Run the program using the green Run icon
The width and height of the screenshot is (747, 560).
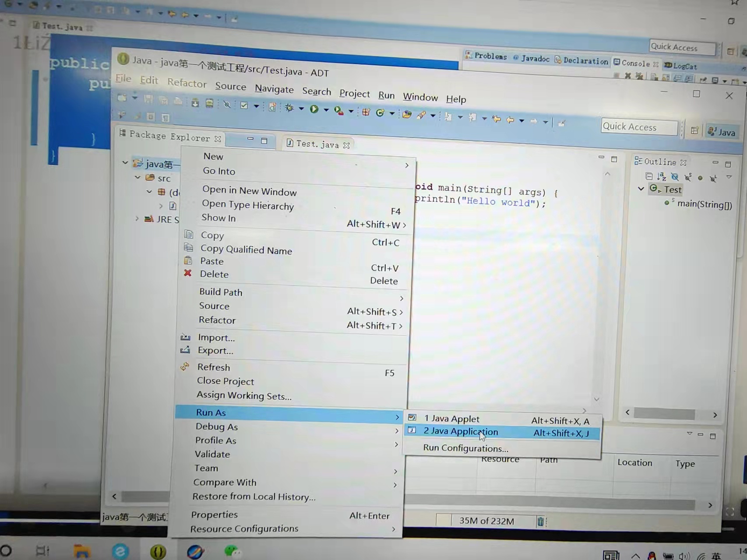tap(314, 109)
